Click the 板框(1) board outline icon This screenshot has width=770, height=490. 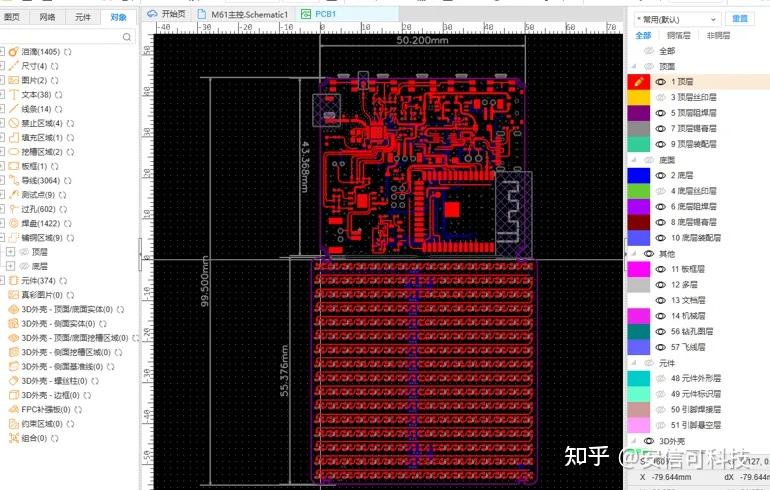14,166
